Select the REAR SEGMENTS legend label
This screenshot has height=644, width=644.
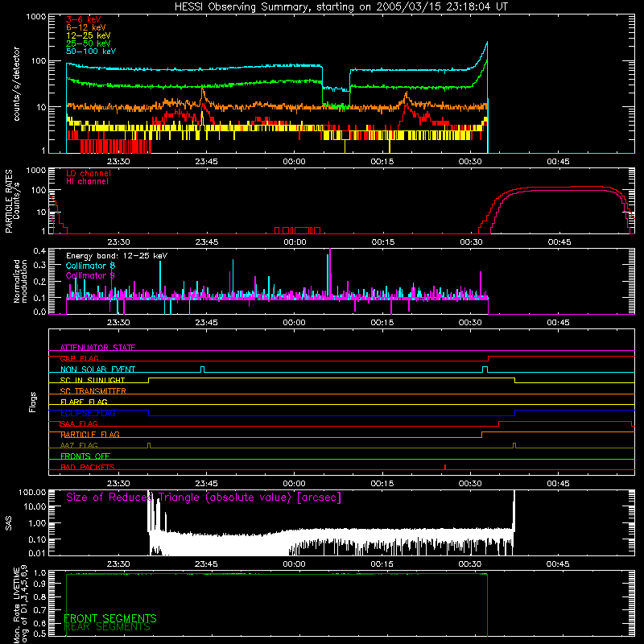[107, 627]
